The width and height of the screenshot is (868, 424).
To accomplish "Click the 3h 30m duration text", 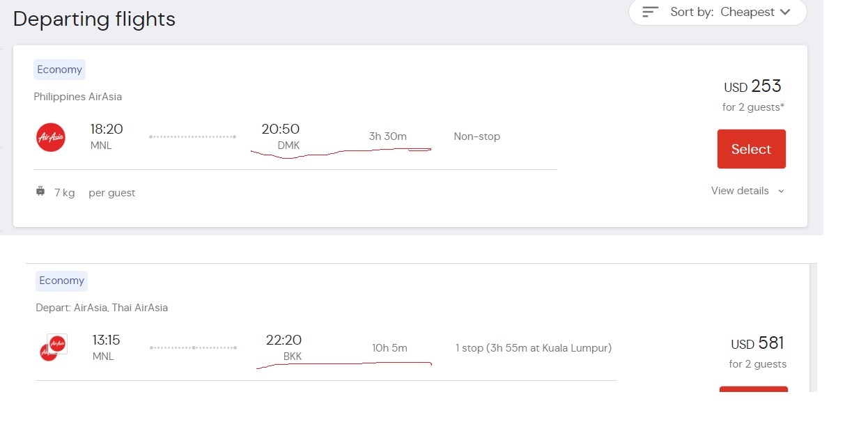I will point(388,136).
